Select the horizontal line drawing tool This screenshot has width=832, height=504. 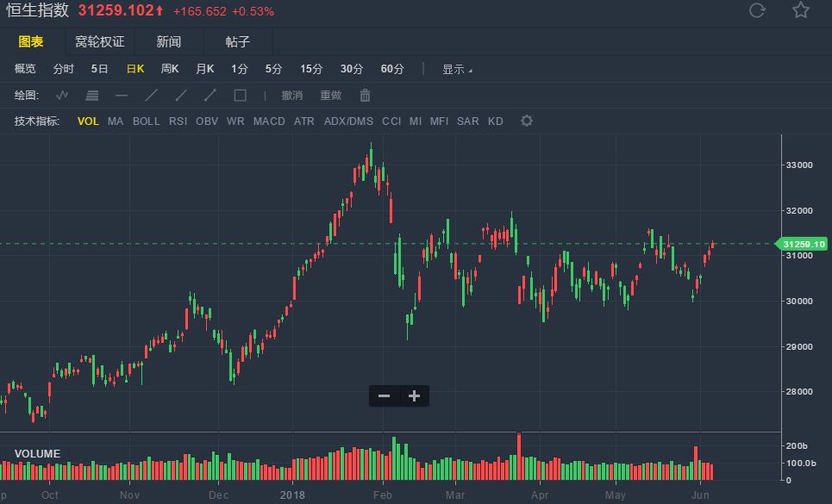pyautogui.click(x=122, y=95)
